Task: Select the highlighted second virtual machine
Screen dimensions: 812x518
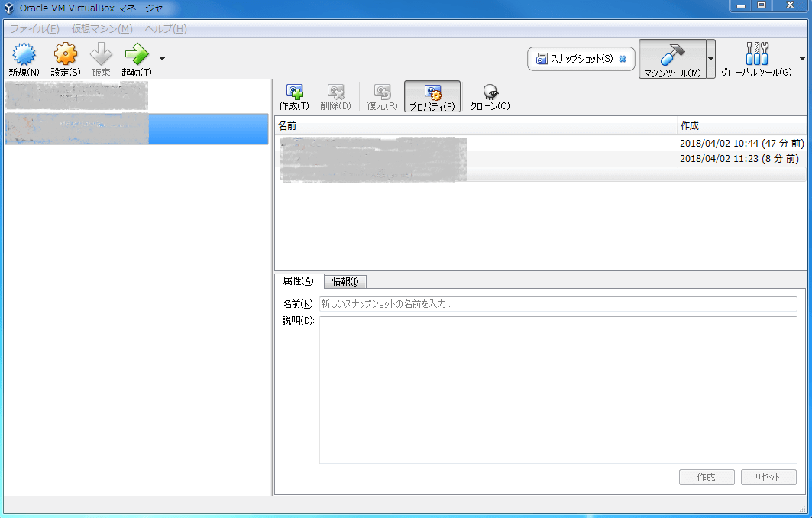Action: coord(137,128)
